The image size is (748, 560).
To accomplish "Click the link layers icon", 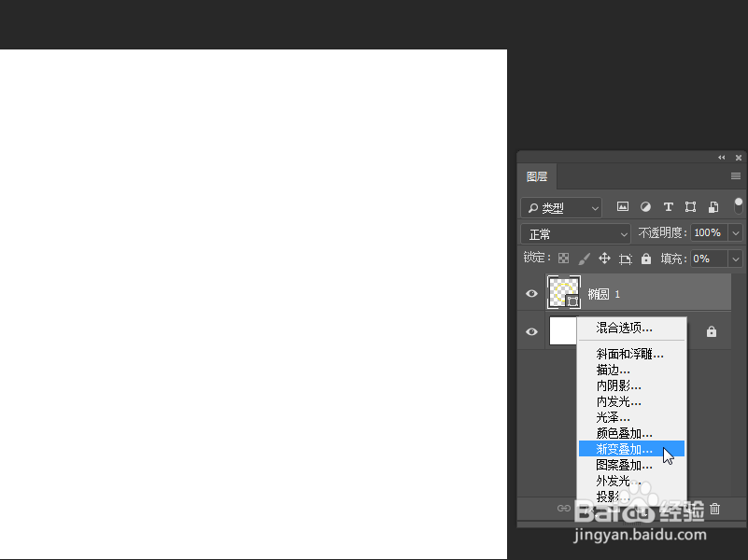I will point(564,508).
